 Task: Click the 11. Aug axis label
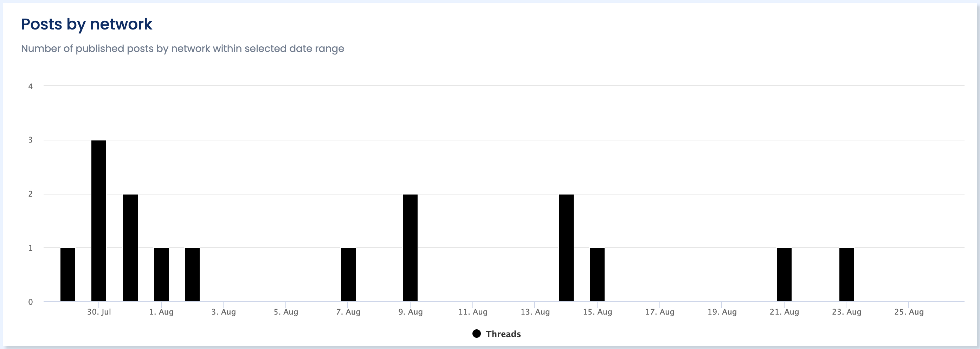pos(473,312)
